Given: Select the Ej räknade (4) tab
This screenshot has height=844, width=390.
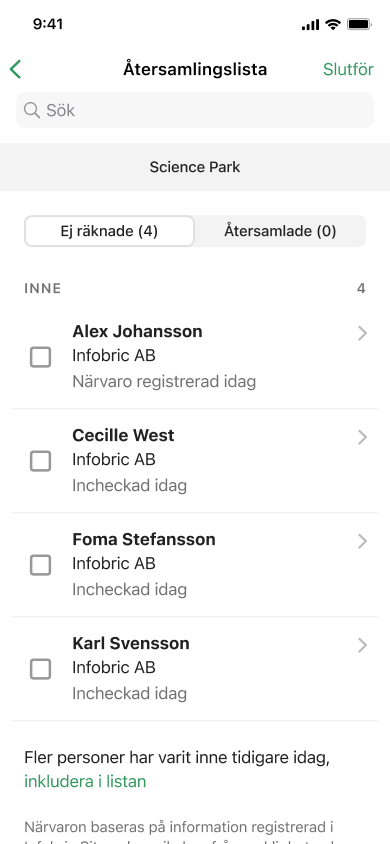Looking at the screenshot, I should tap(109, 231).
